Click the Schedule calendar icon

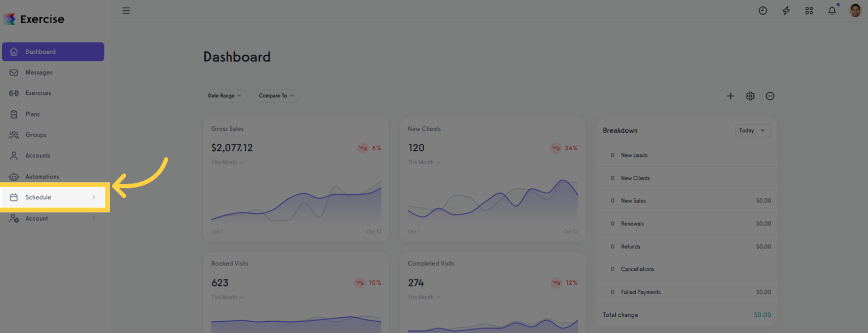(14, 197)
